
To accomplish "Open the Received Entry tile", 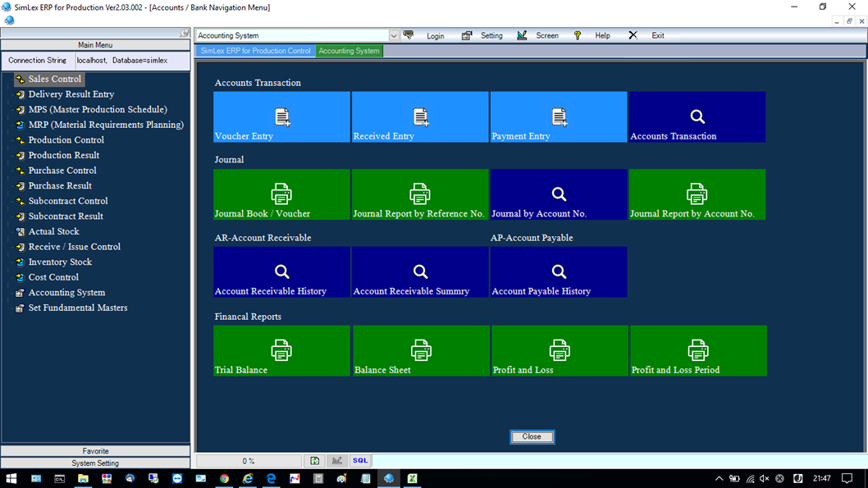I will 420,116.
